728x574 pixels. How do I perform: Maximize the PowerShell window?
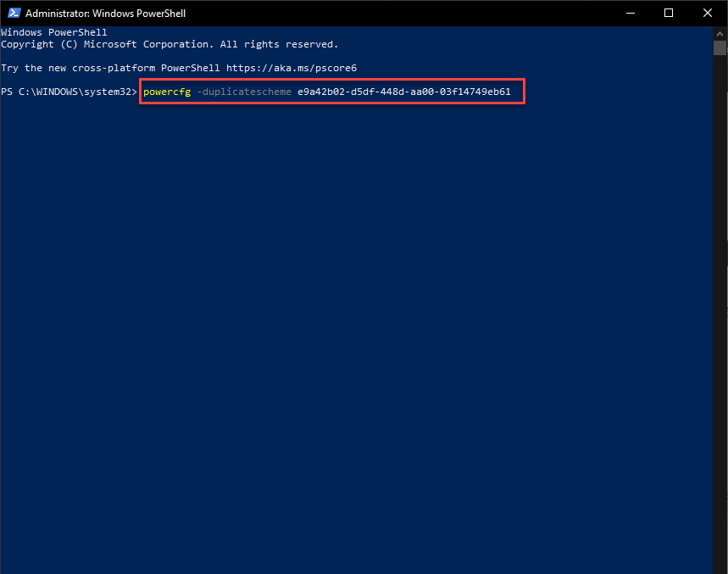point(669,14)
